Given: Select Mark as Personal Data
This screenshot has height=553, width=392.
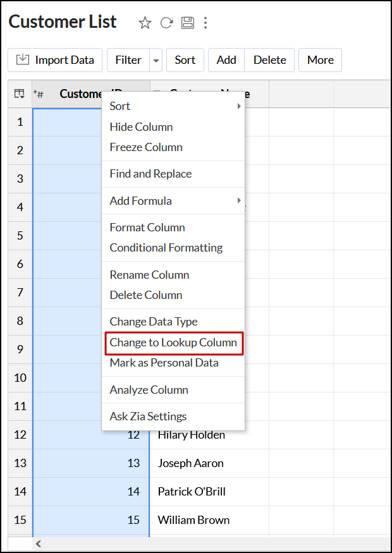Looking at the screenshot, I should point(164,363).
